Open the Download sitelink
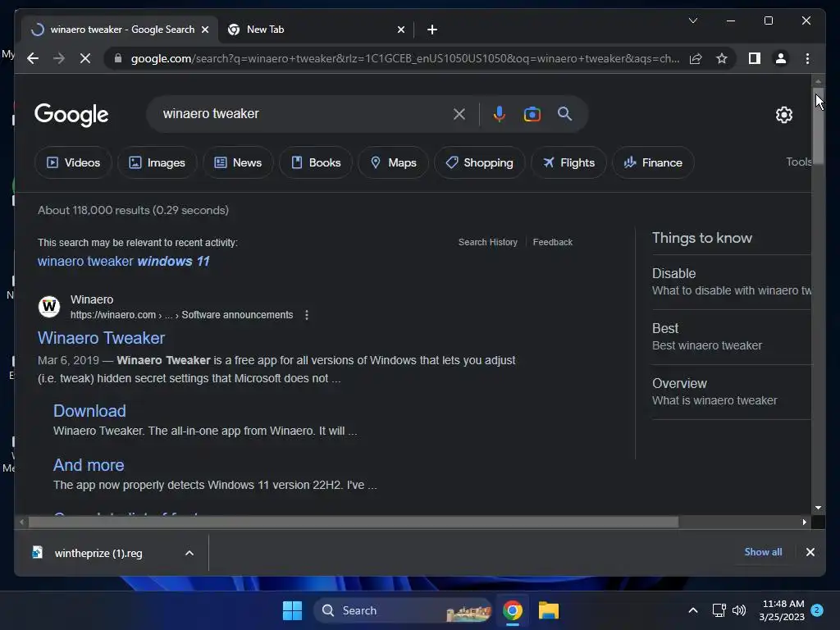The image size is (840, 630). [x=89, y=411]
